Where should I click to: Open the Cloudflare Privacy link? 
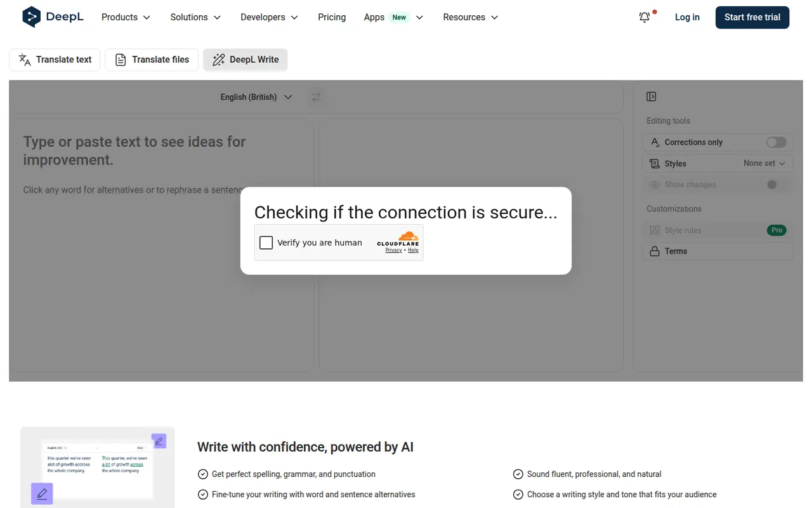tap(393, 250)
